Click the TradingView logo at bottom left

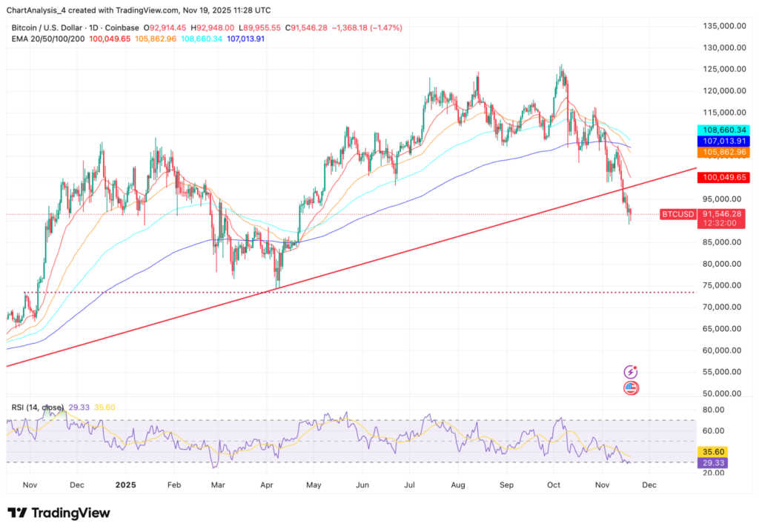click(x=59, y=513)
